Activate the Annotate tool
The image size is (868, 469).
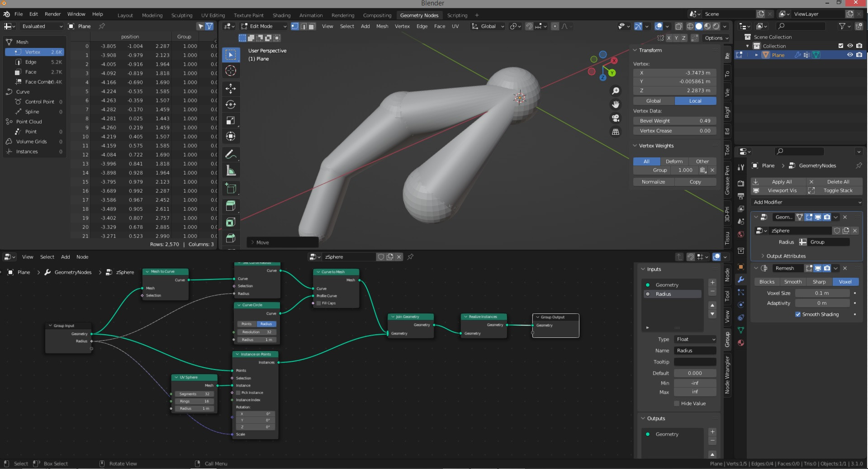pyautogui.click(x=231, y=154)
